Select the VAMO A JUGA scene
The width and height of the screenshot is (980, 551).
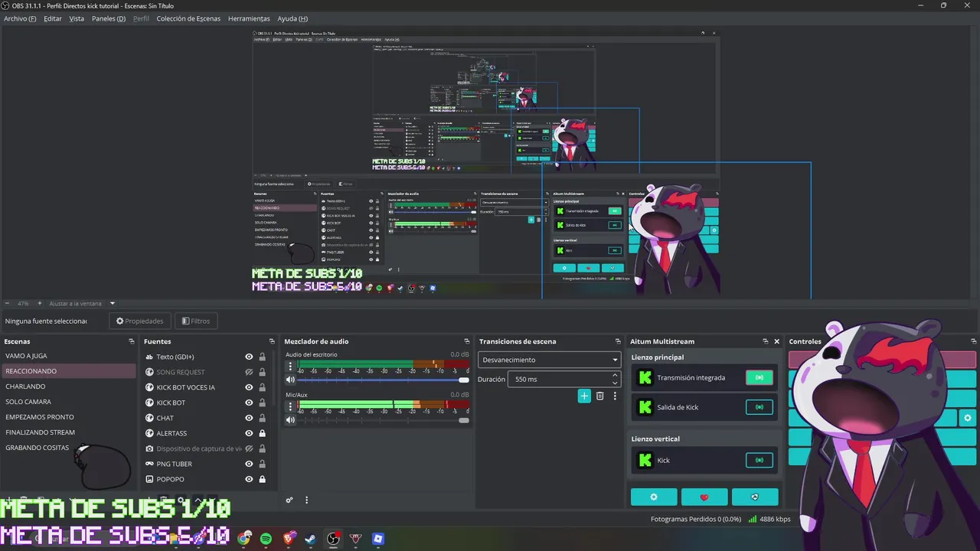68,356
